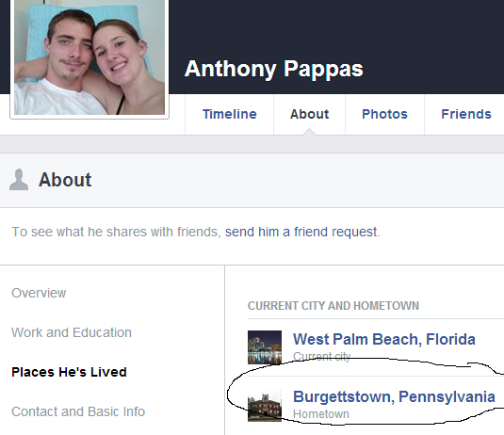Switch to the Timeline tab
The height and width of the screenshot is (435, 504).
(230, 114)
